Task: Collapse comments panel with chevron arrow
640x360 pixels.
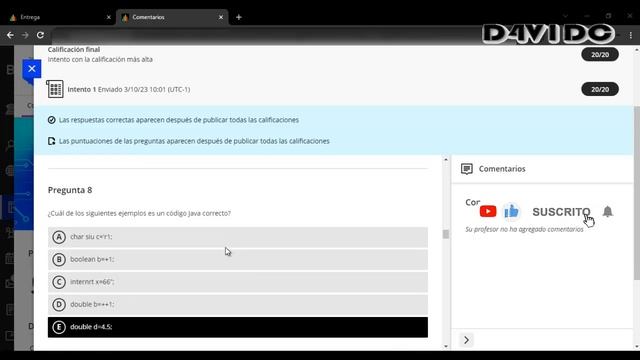Action: pos(467,340)
